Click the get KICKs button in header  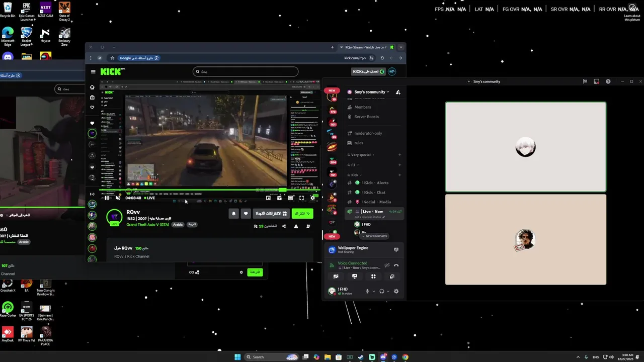coord(369,71)
